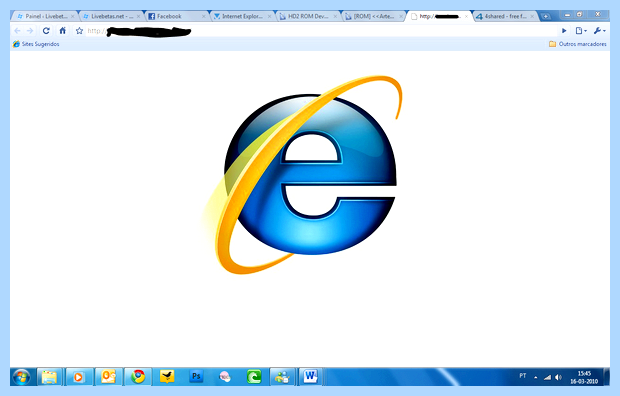Image resolution: width=620 pixels, height=396 pixels.
Task: Close the active http:// tab
Action: pyautogui.click(x=466, y=17)
